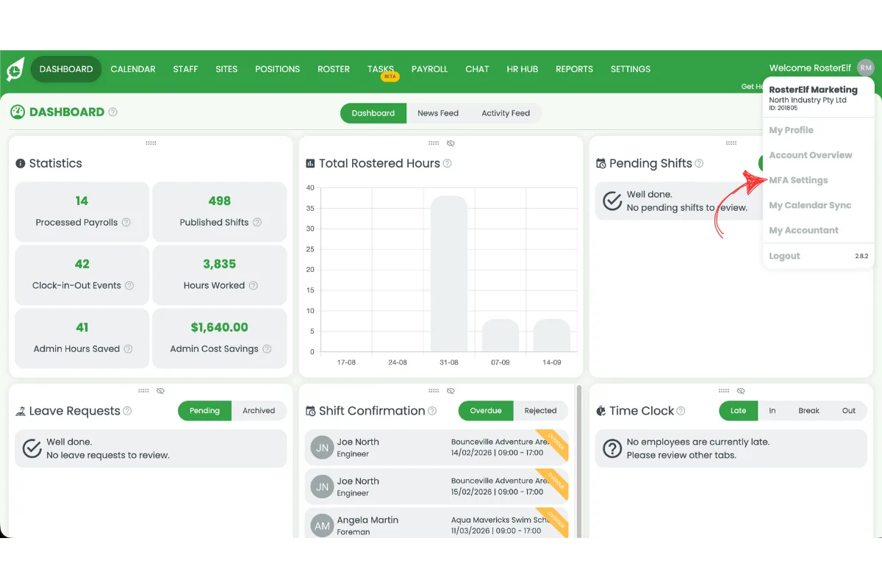882x588 pixels.
Task: Show Late employees in Time Clock
Action: tap(738, 411)
